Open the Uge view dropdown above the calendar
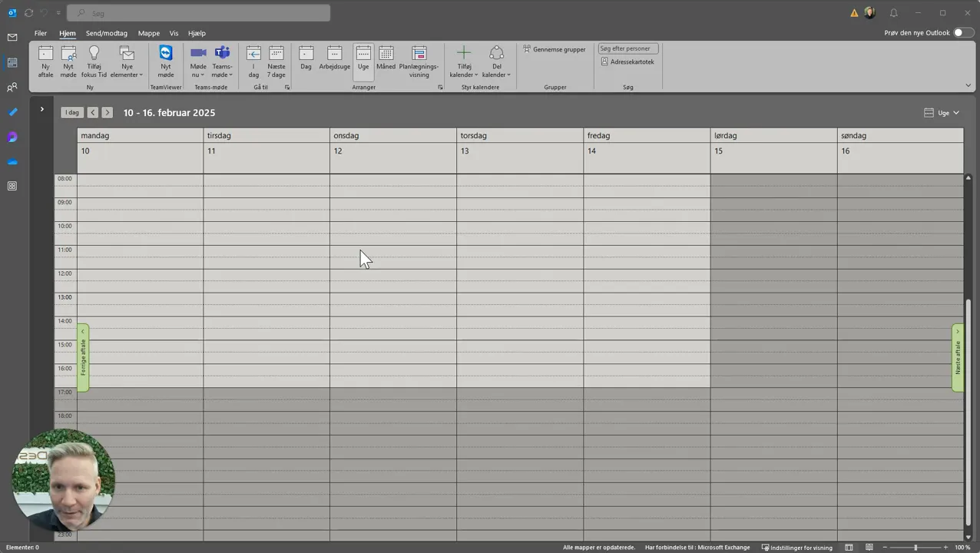The image size is (980, 553). tap(942, 113)
